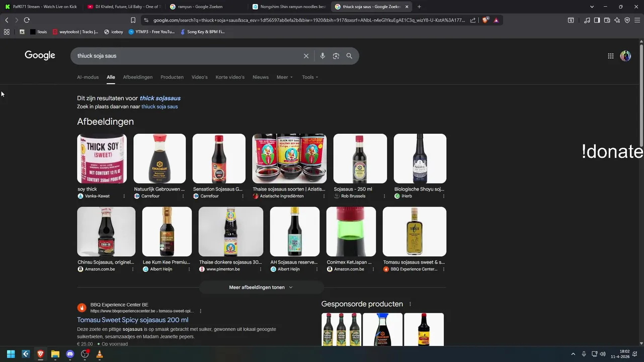Open Tomasu Sweet Spicy sojasaus 200 ml result
The image size is (644, 362).
(133, 320)
